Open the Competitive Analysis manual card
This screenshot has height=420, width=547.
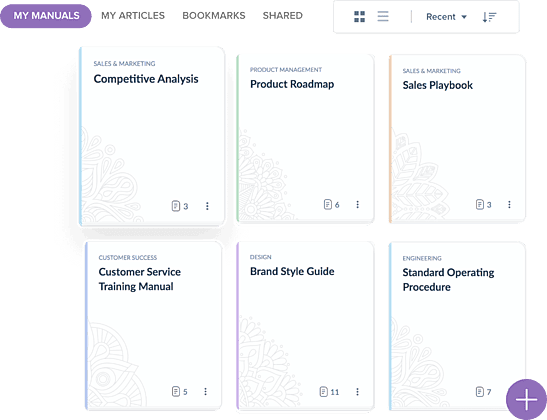pos(152,136)
